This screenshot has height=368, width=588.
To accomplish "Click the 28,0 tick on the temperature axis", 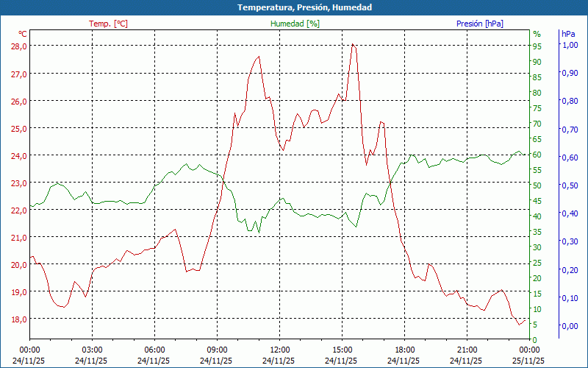I will click(x=19, y=46).
